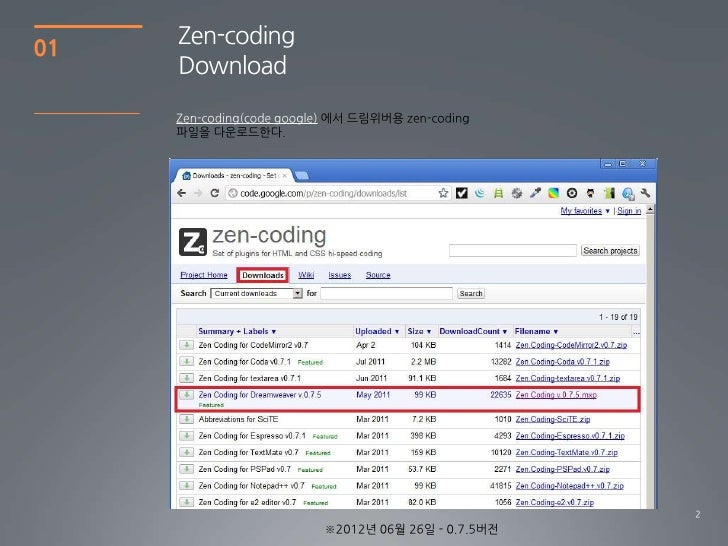
Task: Click the colorful square extension icon
Action: (x=553, y=193)
